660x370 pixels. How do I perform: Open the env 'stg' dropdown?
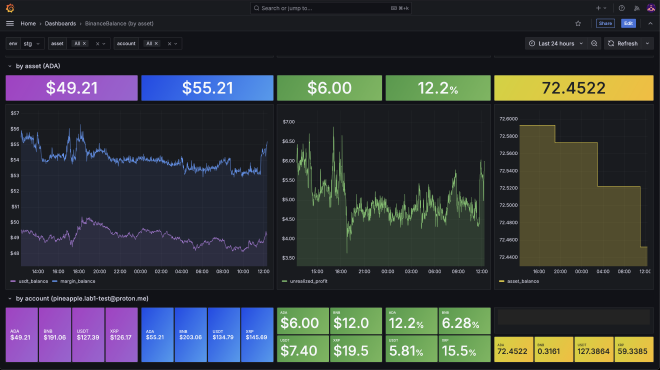click(32, 43)
